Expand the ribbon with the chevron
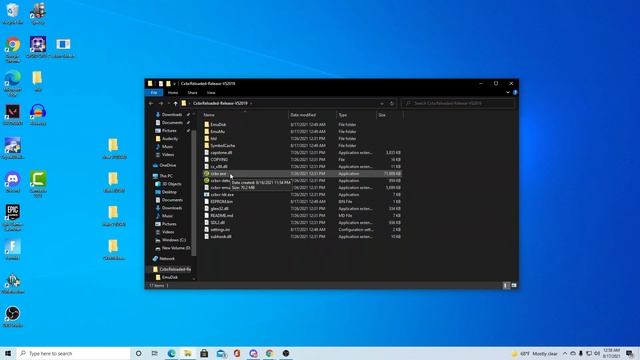This screenshot has height=360, width=640. point(508,93)
